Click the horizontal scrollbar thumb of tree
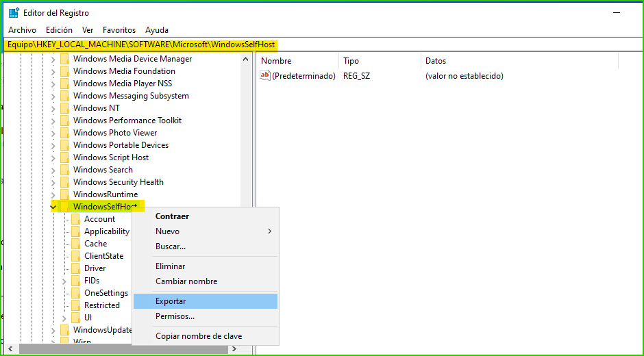Viewport: 644px width, 356px height. point(123,349)
